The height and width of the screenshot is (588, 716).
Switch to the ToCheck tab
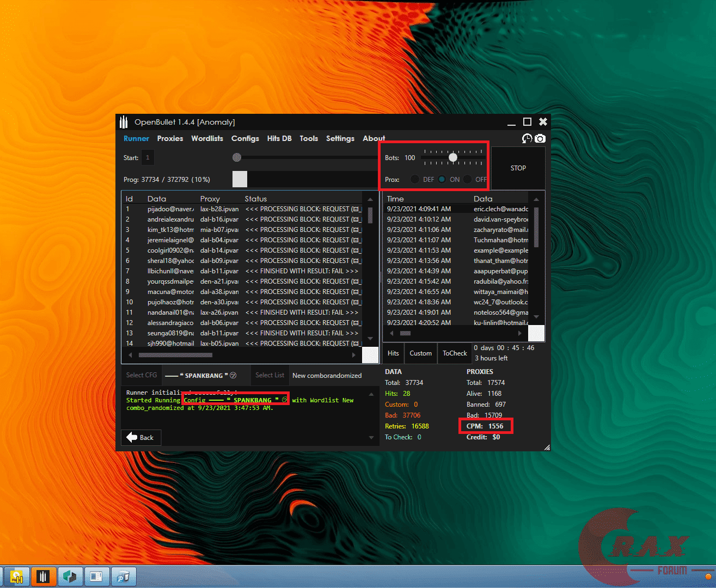[x=455, y=353]
